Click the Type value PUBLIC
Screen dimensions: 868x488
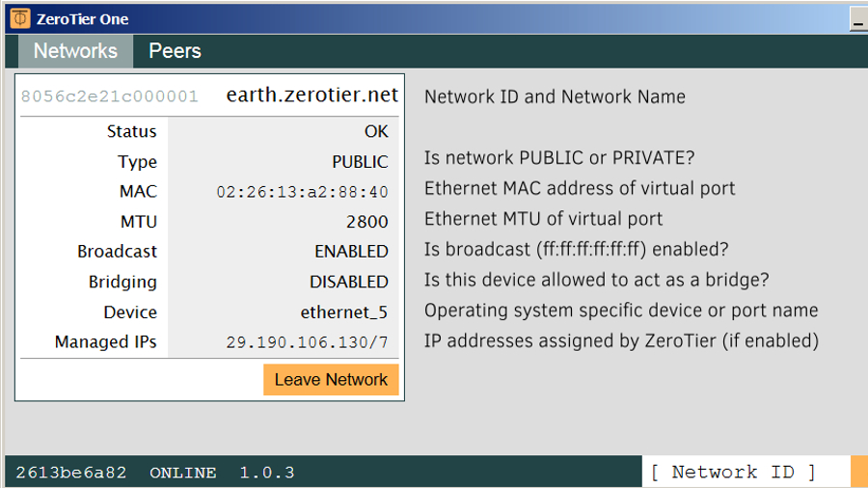[360, 162]
